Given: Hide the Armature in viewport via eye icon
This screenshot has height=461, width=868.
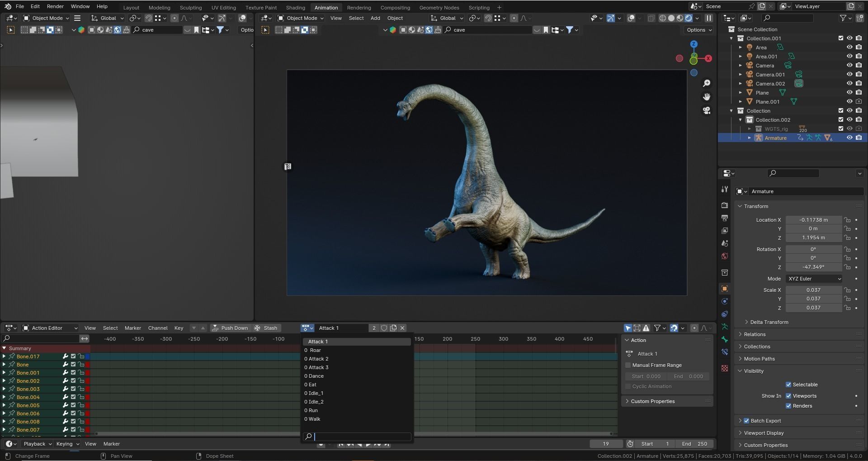Looking at the screenshot, I should [x=849, y=138].
